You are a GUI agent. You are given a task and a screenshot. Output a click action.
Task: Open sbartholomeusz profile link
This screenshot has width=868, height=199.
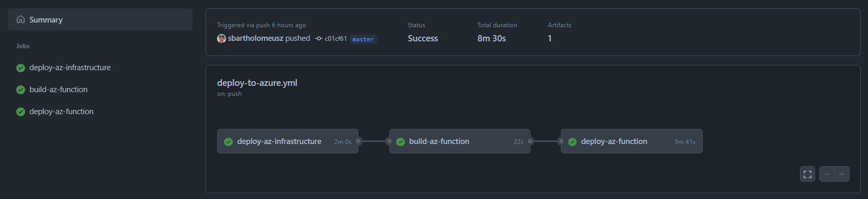coord(255,38)
